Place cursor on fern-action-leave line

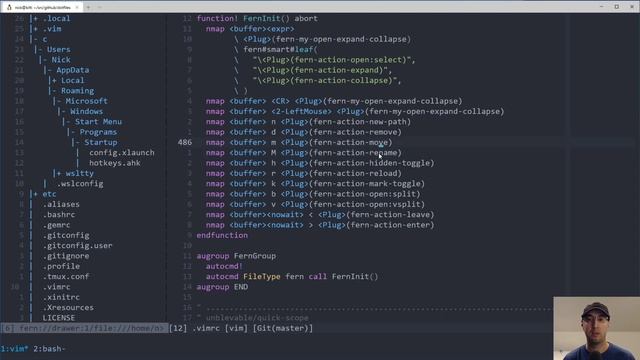320,215
